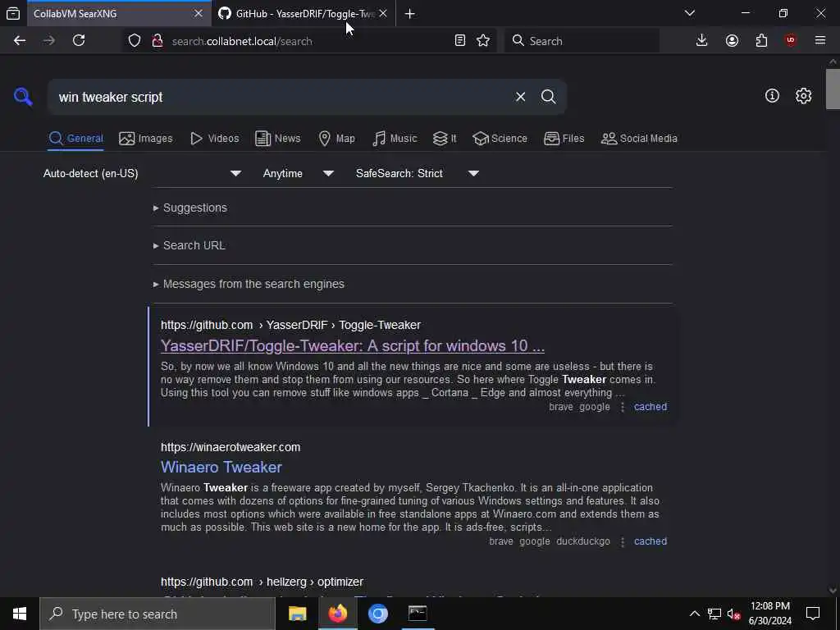Open Firefox application hamburger menu
840x630 pixels.
point(820,41)
